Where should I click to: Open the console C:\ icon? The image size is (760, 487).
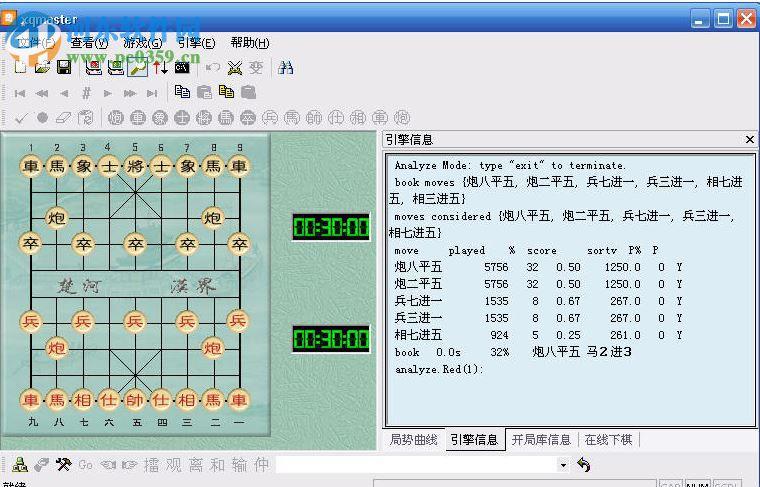[x=182, y=67]
